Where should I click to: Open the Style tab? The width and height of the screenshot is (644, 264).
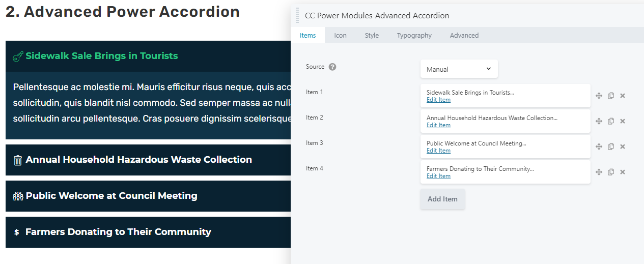point(372,35)
